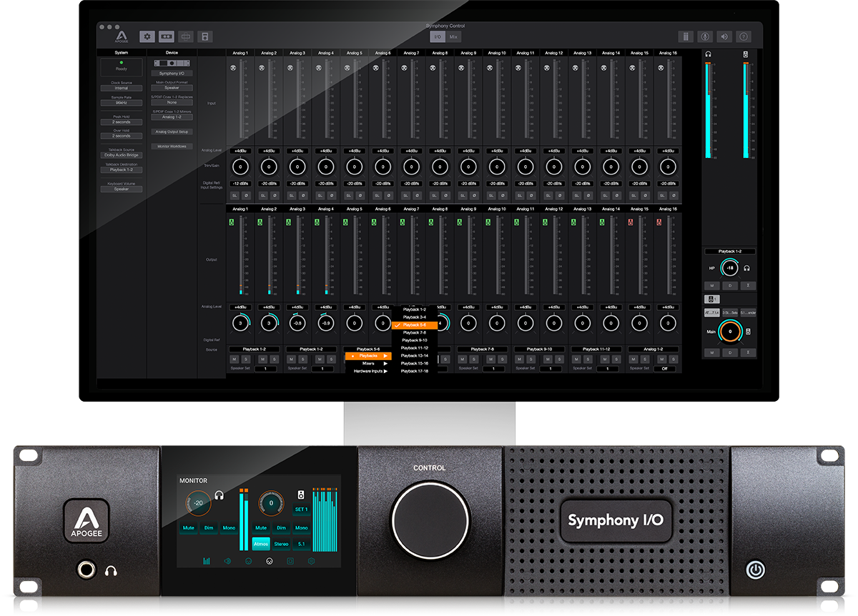858x616 pixels.
Task: Click the Apogee logo on the hardware panel
Action: (86, 521)
